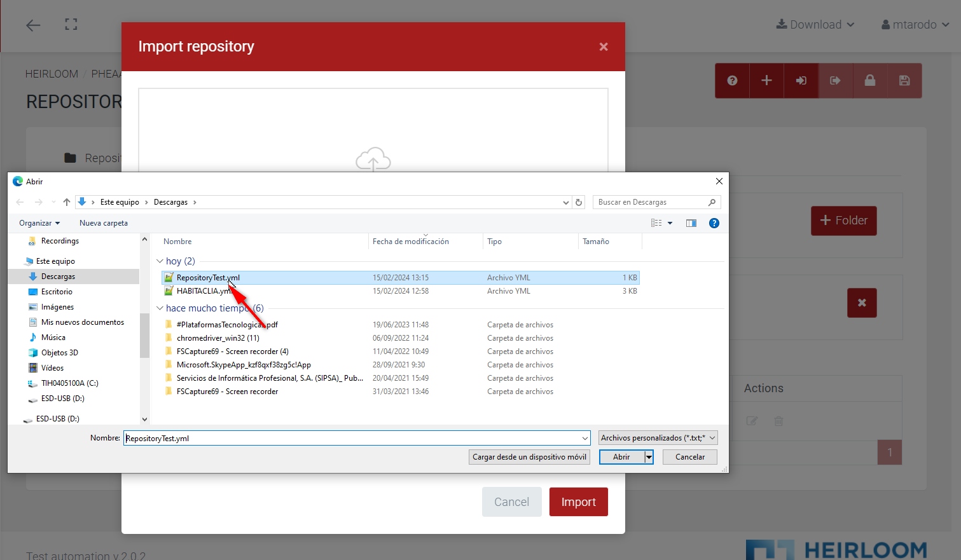This screenshot has width=961, height=560.
Task: Open help via the question mark icon in red toolbar
Action: 731,81
